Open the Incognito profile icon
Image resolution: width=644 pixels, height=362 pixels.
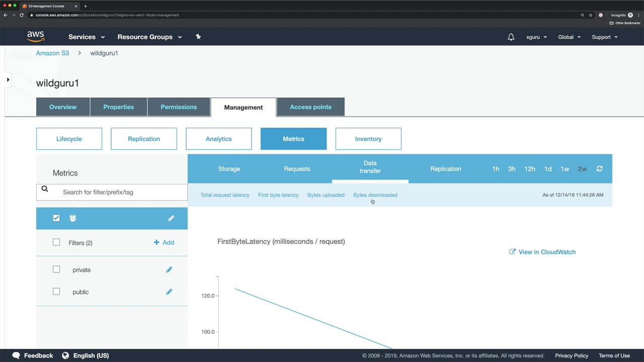pyautogui.click(x=630, y=15)
